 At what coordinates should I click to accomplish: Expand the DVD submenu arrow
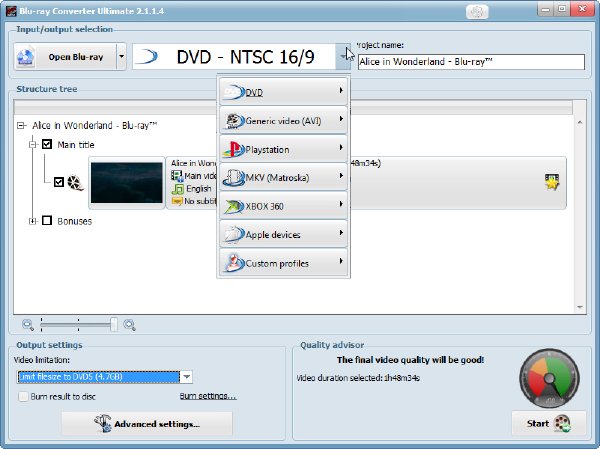[x=341, y=90]
